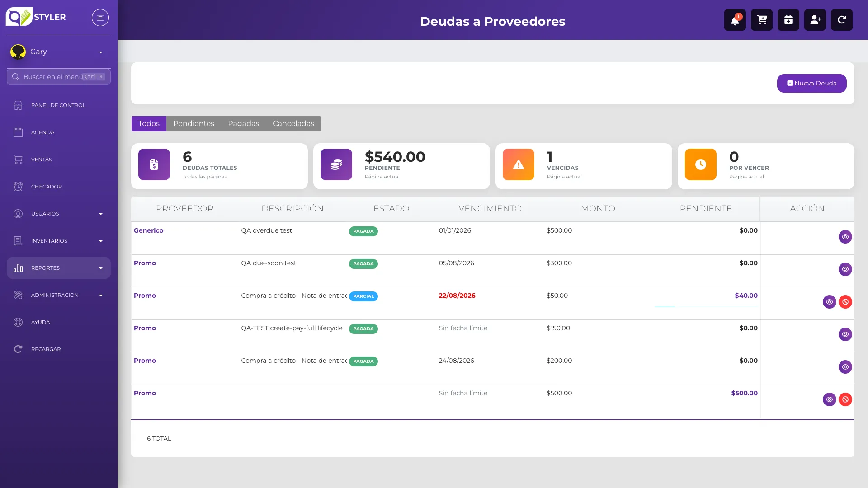Image resolution: width=868 pixels, height=488 pixels.
Task: Sort by the Monto column header
Action: (598, 209)
